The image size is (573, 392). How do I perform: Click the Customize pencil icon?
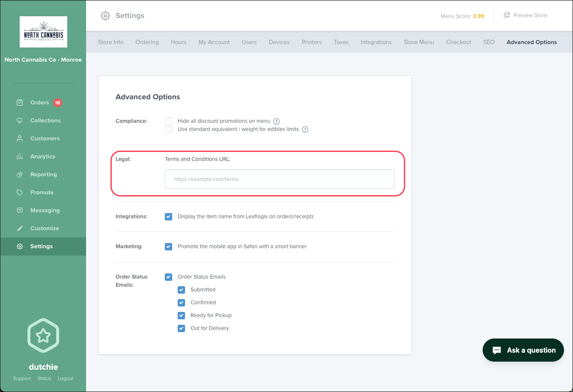pos(20,229)
